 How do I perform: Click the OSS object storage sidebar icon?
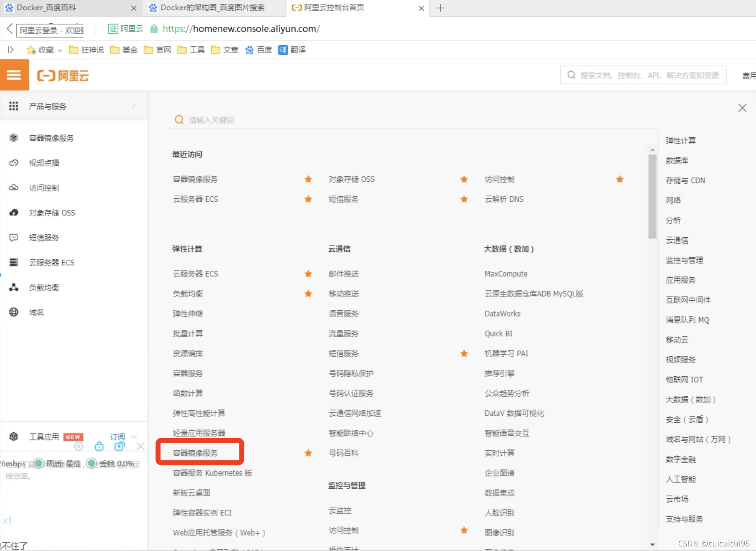point(14,212)
